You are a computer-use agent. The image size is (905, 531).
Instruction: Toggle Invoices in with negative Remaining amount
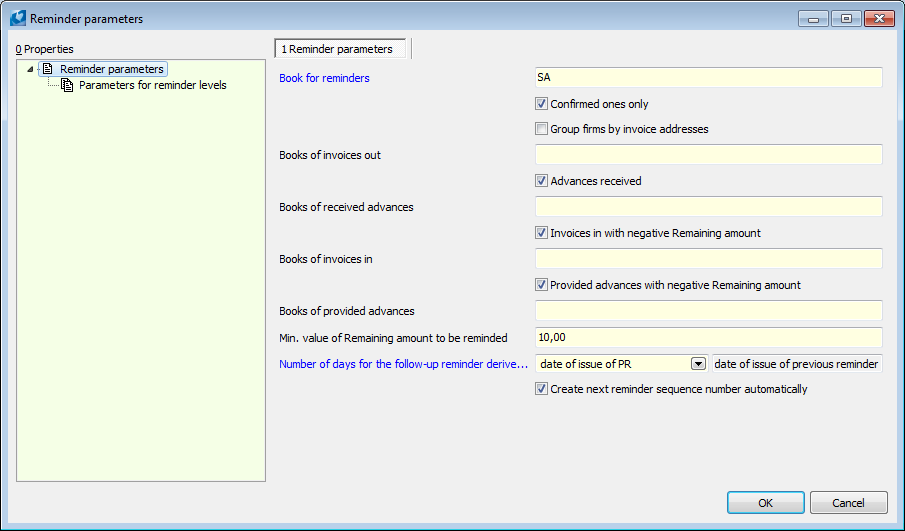click(541, 233)
